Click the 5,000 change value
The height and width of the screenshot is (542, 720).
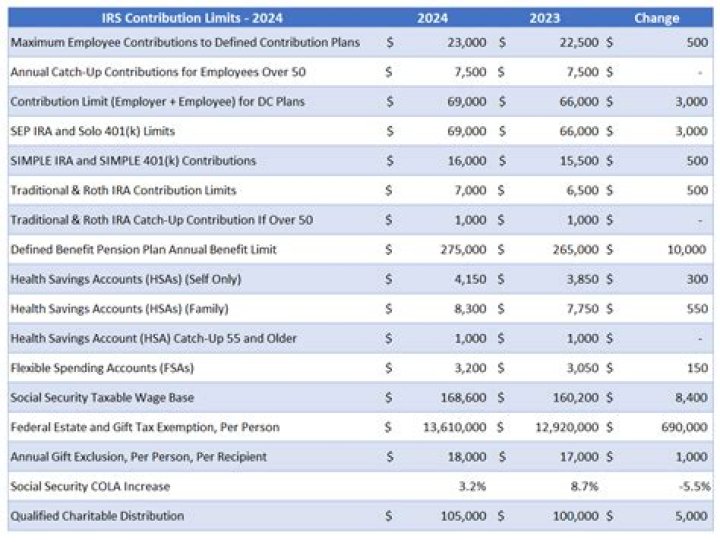(x=691, y=516)
